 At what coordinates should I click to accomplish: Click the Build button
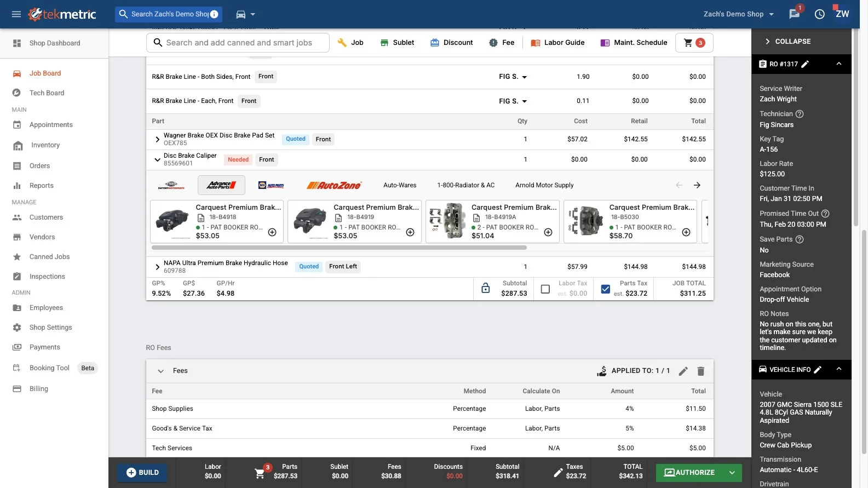click(x=142, y=472)
